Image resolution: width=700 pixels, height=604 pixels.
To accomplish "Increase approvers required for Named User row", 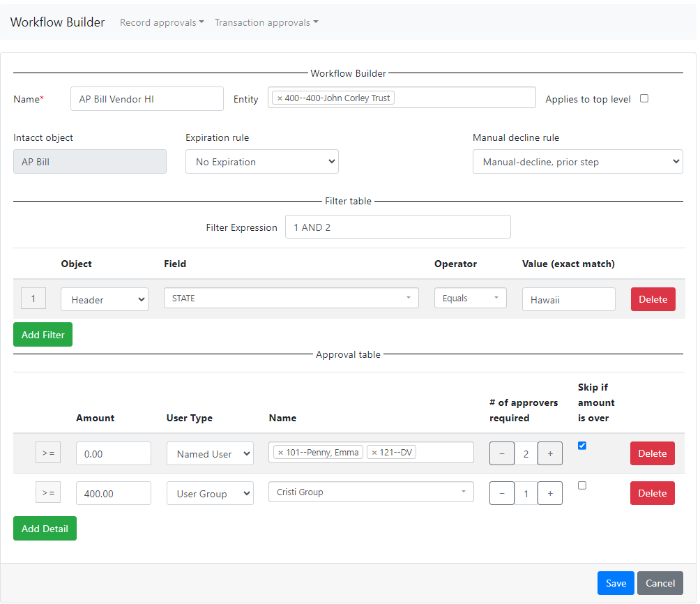I will (549, 454).
